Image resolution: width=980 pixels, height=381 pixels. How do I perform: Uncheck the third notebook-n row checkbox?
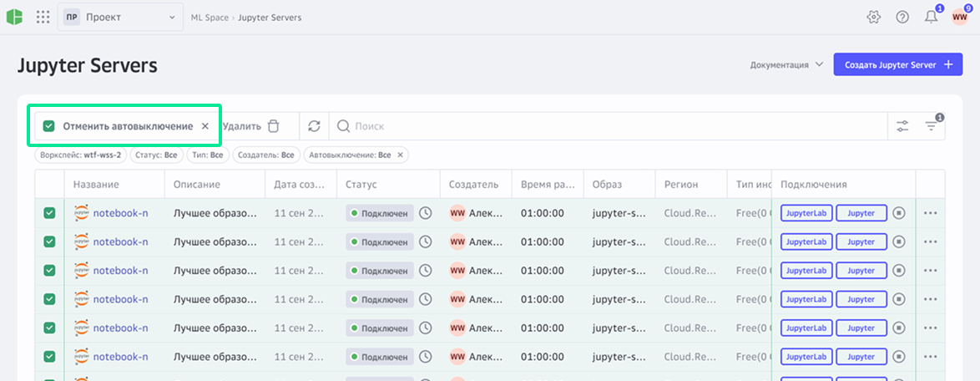click(x=49, y=270)
